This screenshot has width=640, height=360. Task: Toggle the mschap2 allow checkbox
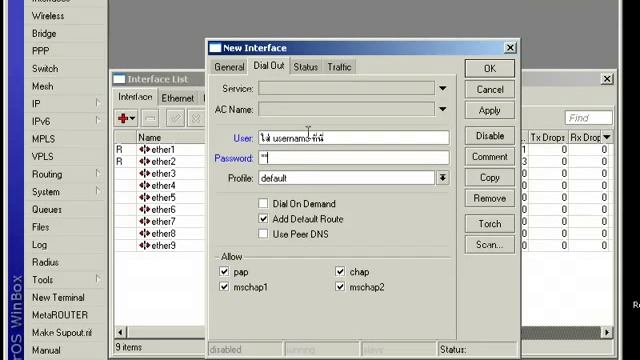click(340, 287)
